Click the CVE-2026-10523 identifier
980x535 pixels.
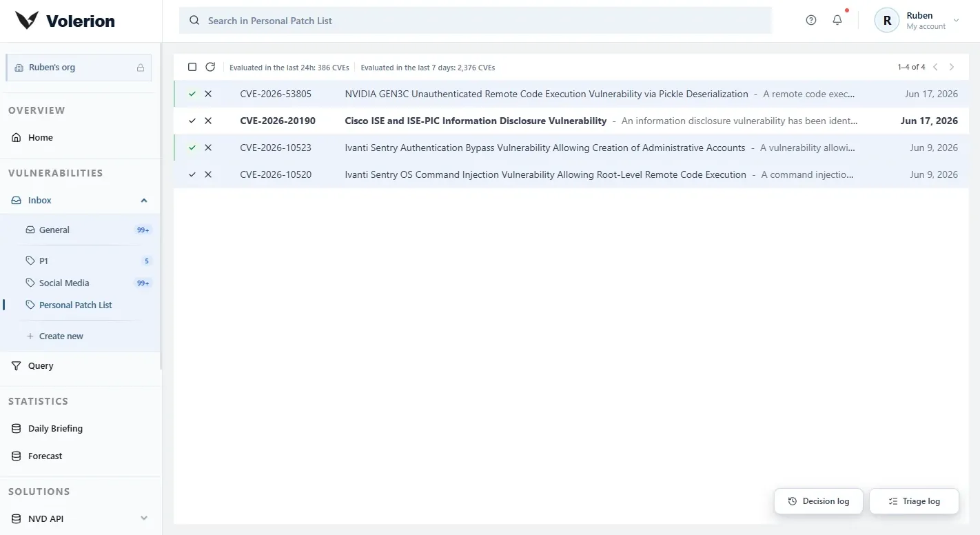[276, 148]
